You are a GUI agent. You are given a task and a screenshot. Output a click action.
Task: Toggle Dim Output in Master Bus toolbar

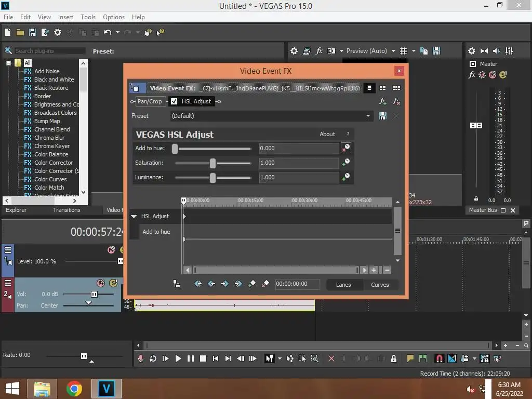pyautogui.click(x=496, y=51)
